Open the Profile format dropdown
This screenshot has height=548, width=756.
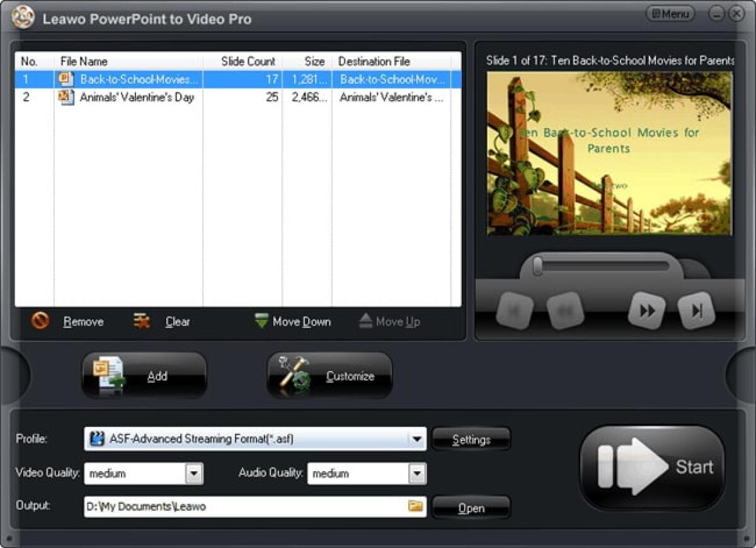418,438
